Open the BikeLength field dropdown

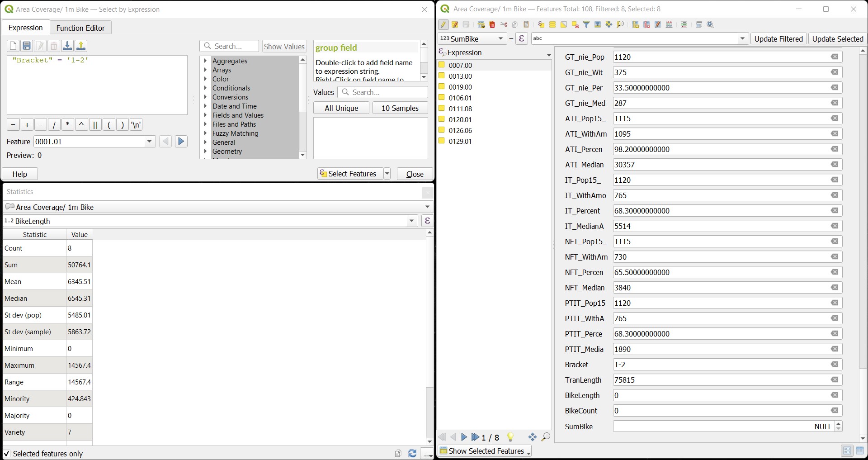click(x=411, y=221)
